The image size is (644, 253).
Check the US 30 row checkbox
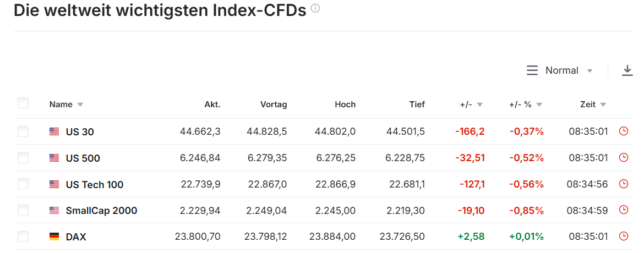[x=23, y=131]
